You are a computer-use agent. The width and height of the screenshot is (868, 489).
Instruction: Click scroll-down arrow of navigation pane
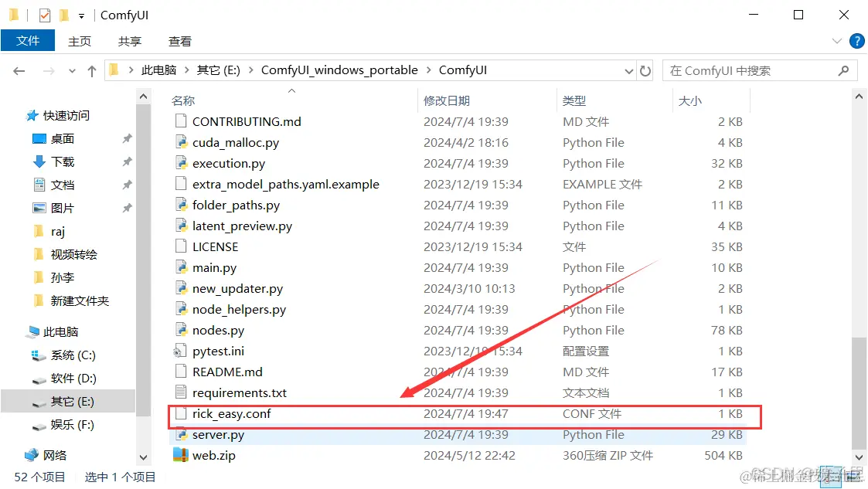tap(143, 457)
